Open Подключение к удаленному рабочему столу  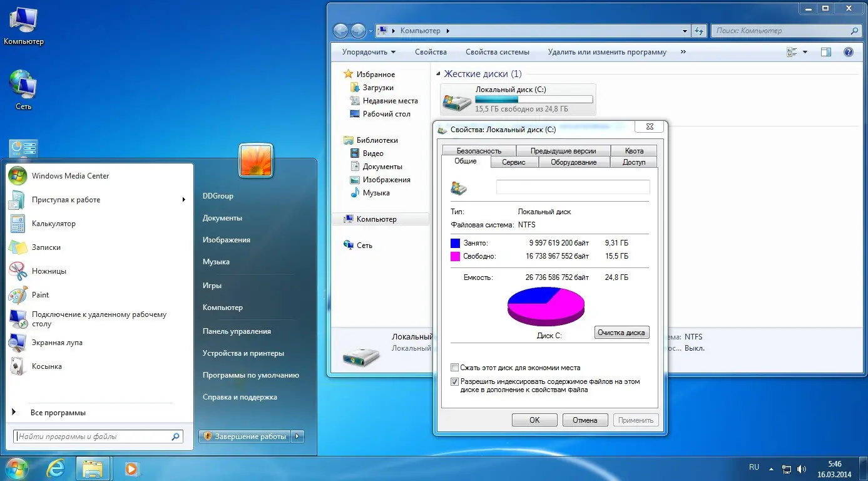tap(100, 319)
